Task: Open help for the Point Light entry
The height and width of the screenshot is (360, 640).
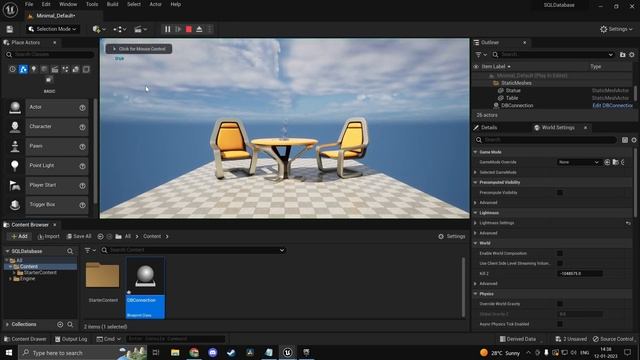Action: [x=82, y=166]
